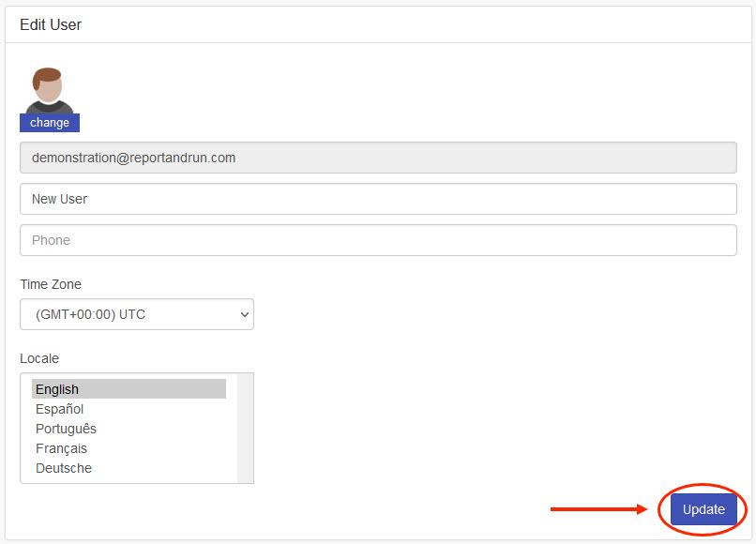The height and width of the screenshot is (544, 756).
Task: Click the Locale list scrollbar
Action: [246, 428]
